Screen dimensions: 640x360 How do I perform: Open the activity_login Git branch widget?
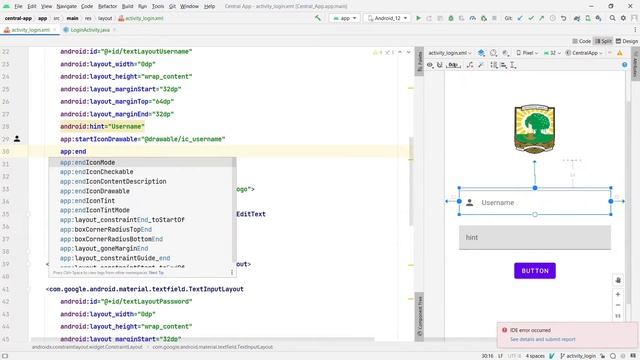point(578,356)
